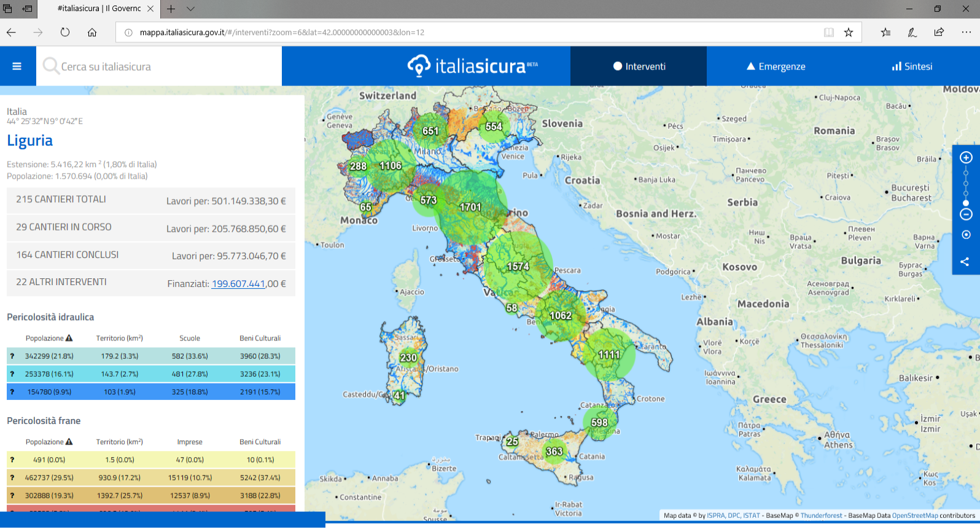
Task: Click the 1106 cluster marker on map
Action: tap(391, 166)
